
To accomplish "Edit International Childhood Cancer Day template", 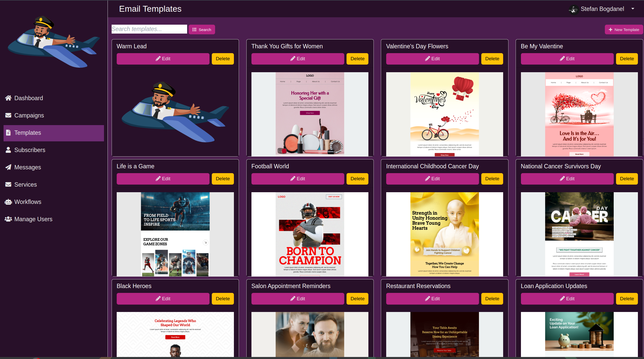I will [x=432, y=179].
